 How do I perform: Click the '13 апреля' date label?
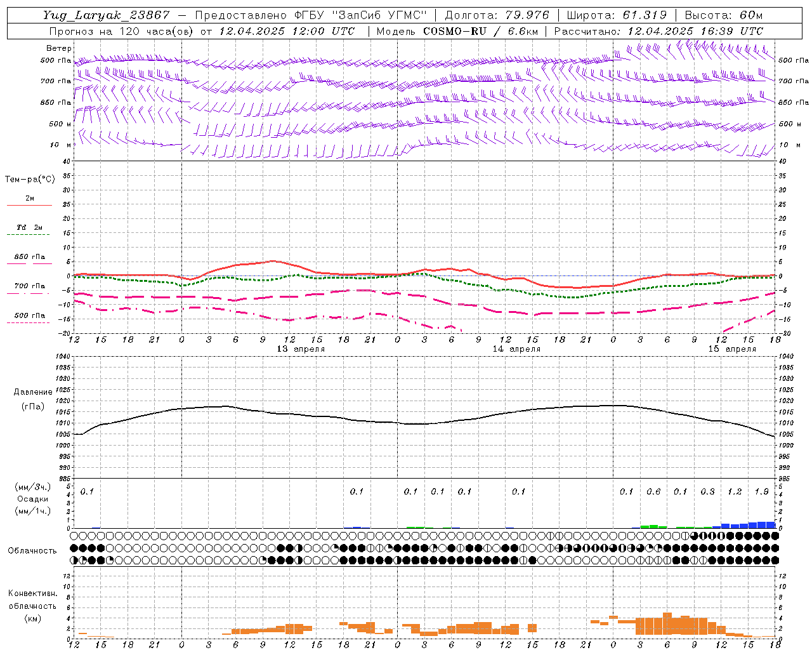click(x=301, y=348)
